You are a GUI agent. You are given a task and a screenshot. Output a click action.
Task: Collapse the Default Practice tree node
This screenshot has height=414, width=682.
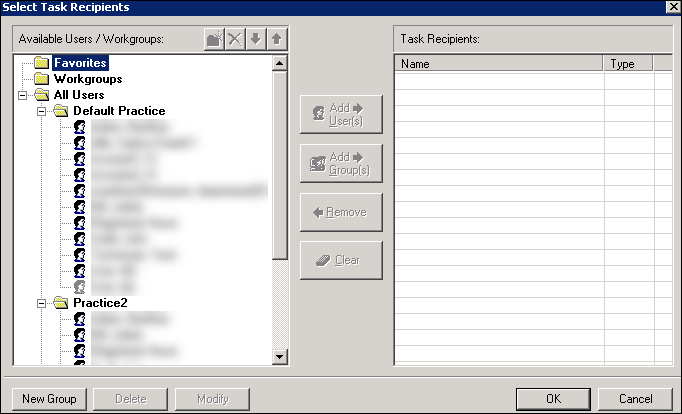[x=41, y=111]
